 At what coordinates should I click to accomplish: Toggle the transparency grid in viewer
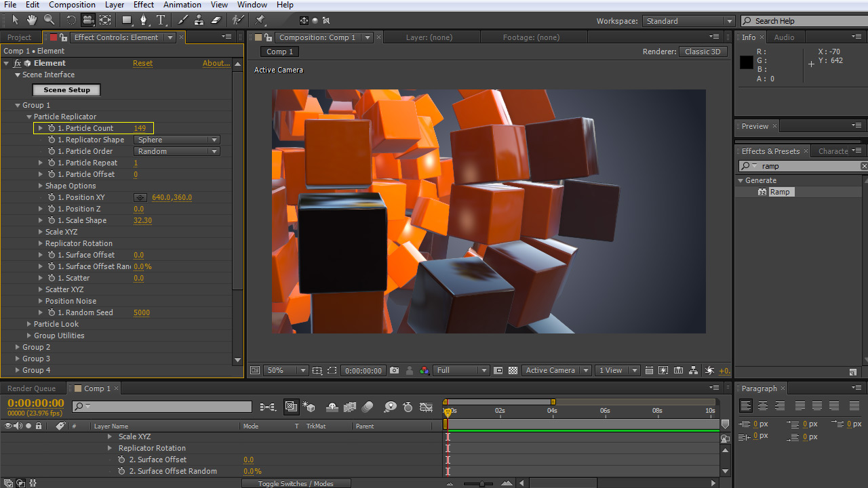tap(513, 371)
